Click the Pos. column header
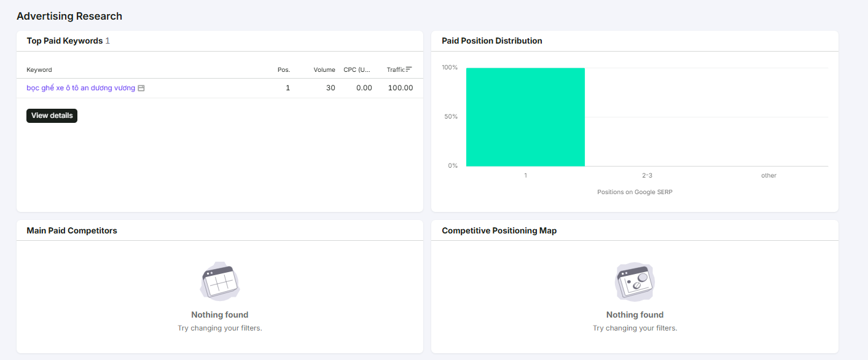The height and width of the screenshot is (360, 868). click(284, 70)
